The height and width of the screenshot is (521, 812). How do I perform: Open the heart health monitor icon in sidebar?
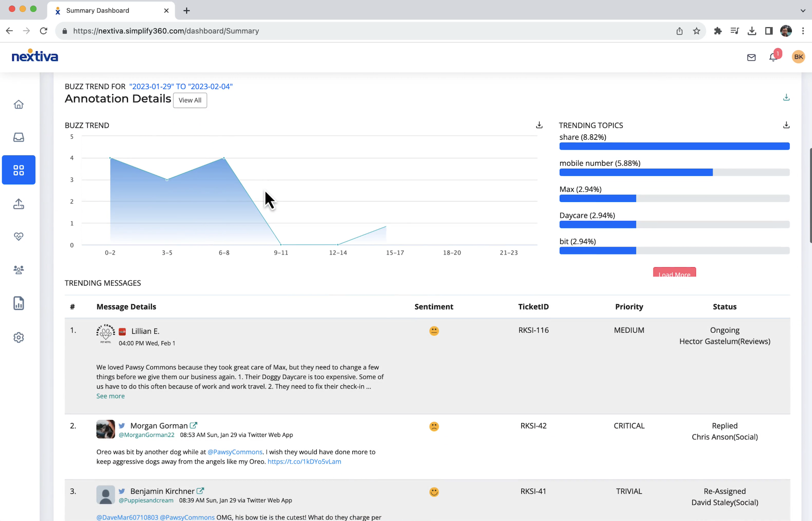tap(19, 236)
